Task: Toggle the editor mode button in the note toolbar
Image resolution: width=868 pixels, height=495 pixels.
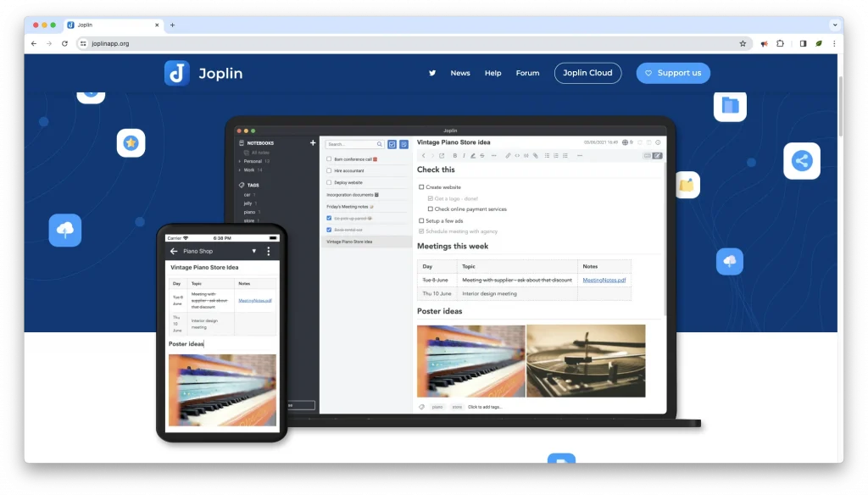Action: click(652, 156)
